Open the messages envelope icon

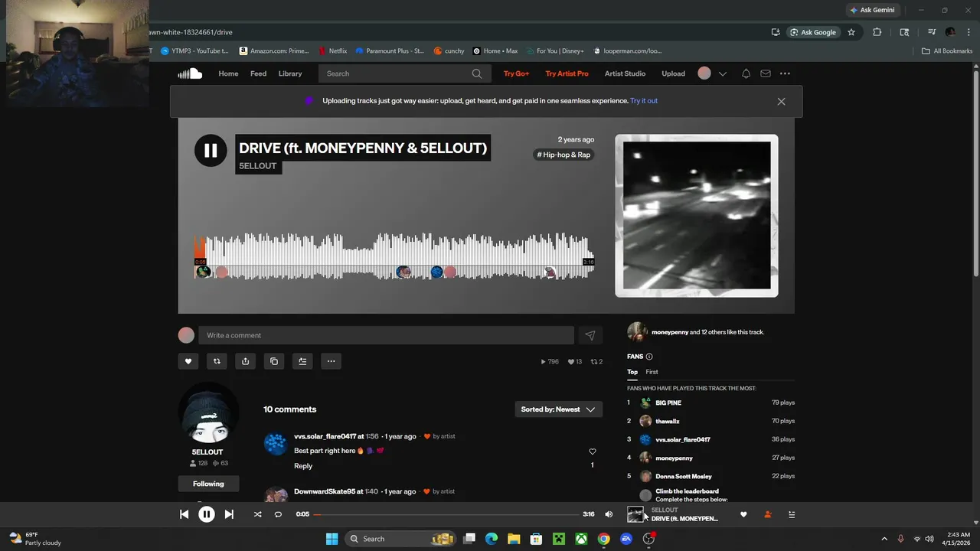765,73
